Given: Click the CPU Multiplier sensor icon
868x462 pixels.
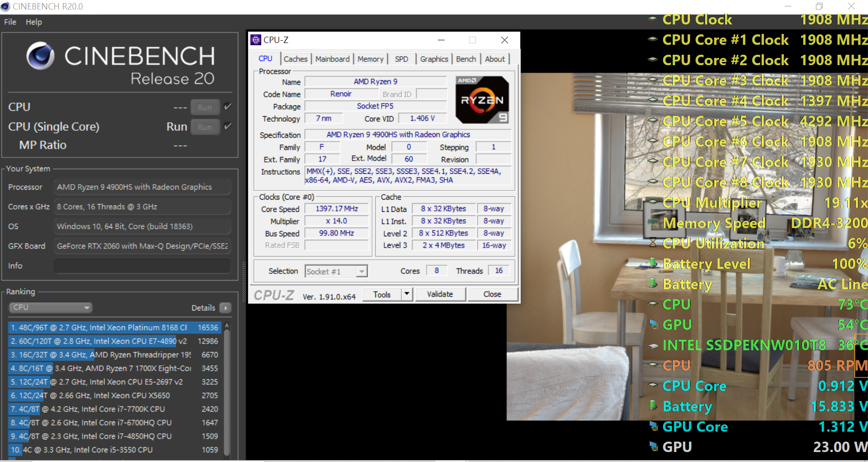Looking at the screenshot, I should tap(652, 202).
